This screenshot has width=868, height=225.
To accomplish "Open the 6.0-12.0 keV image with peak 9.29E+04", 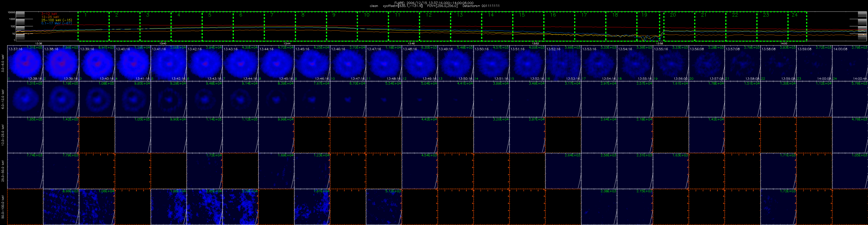I will tap(169, 99).
